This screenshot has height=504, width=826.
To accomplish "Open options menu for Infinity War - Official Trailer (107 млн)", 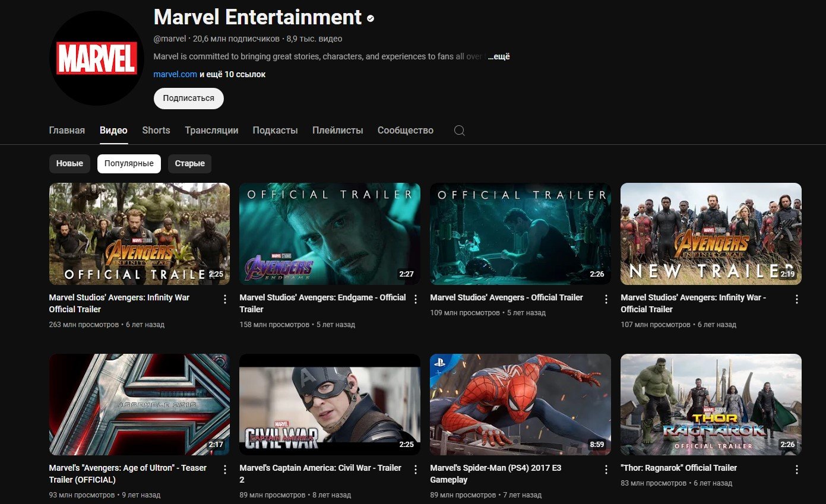I will tap(797, 299).
